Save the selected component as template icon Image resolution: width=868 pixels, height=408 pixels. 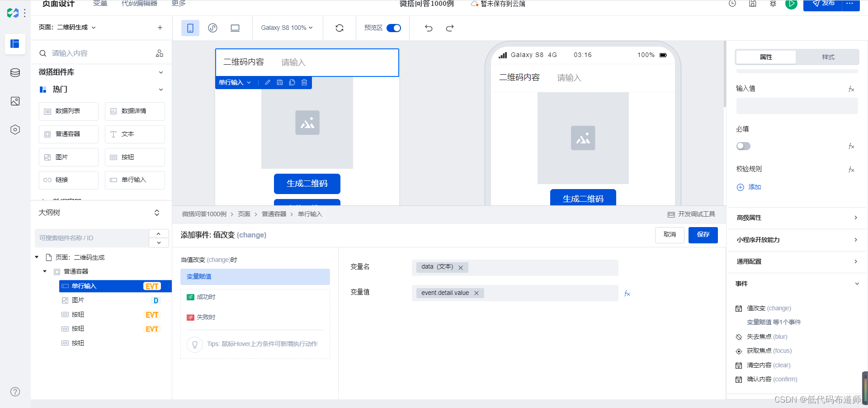(x=280, y=82)
